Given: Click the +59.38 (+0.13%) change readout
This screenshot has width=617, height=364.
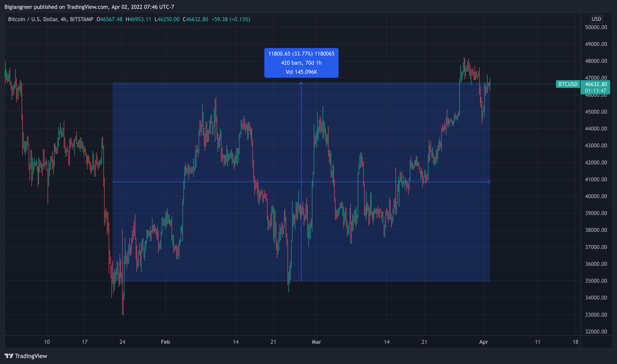Looking at the screenshot, I should (230, 19).
